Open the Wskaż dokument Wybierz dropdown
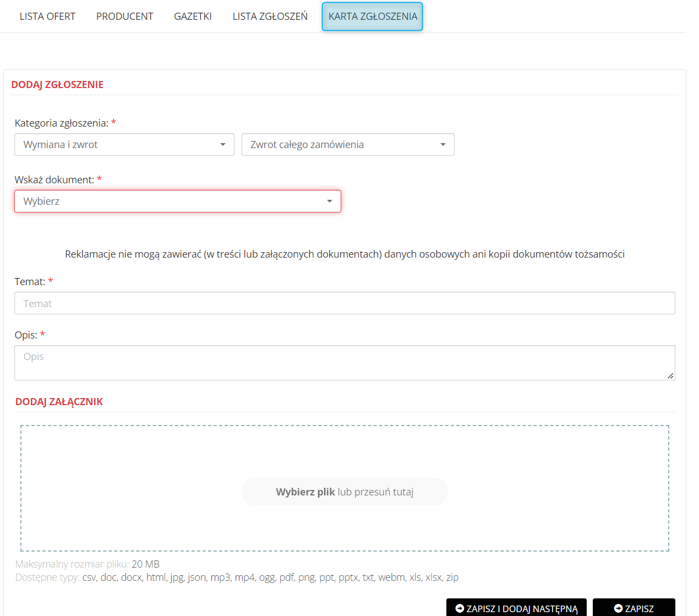Screen dimensions: 699x616 (178, 201)
